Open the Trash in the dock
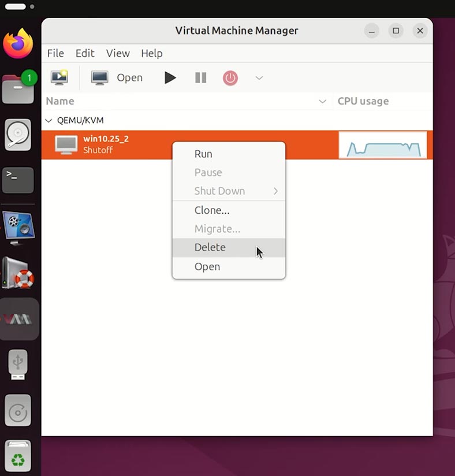This screenshot has width=455, height=476. click(x=18, y=456)
